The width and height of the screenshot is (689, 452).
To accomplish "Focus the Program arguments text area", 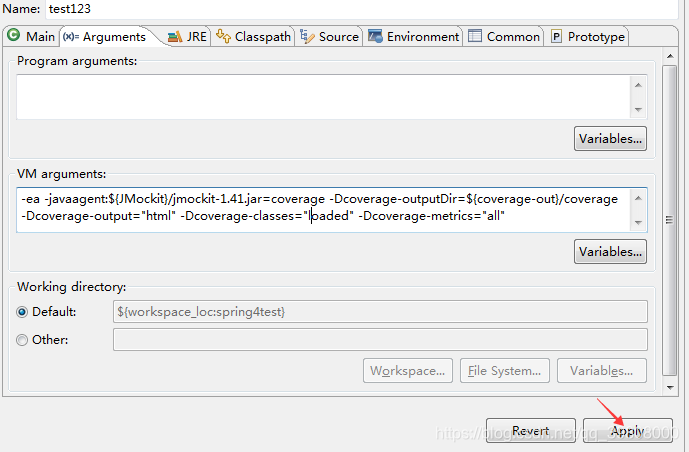I will (x=323, y=97).
